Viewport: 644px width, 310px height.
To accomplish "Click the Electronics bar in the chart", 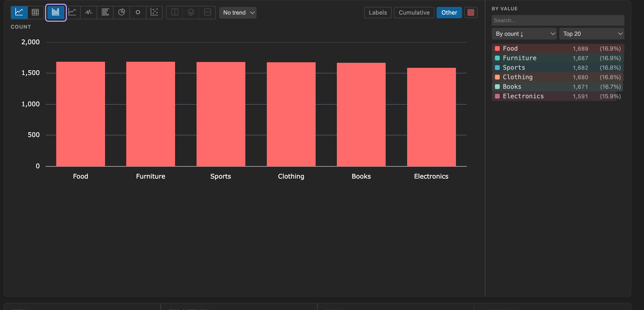I will [432, 117].
